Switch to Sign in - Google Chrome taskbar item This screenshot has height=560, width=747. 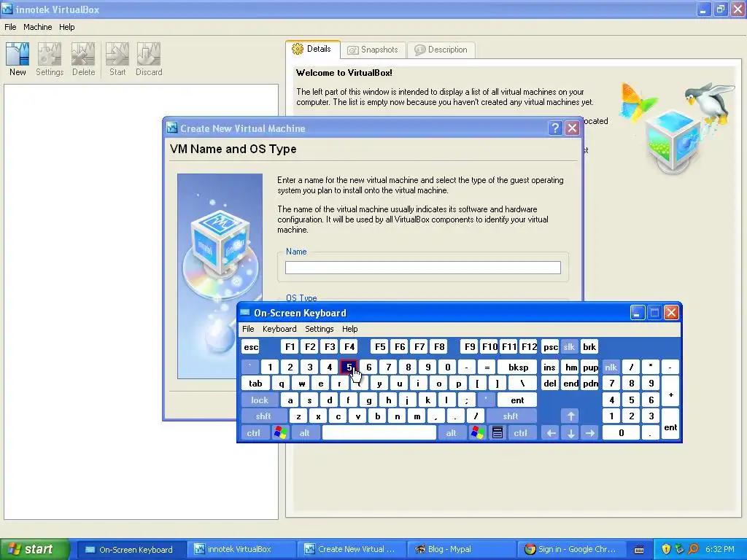point(570,549)
